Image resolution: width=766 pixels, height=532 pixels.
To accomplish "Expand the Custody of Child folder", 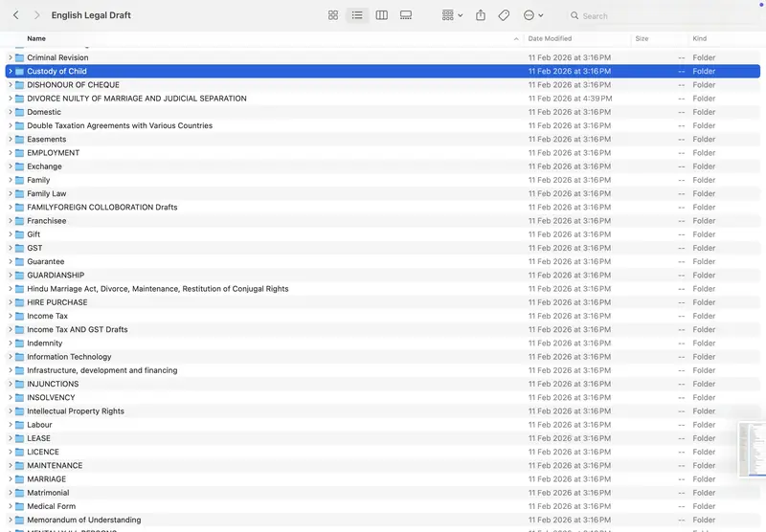I will (11, 71).
